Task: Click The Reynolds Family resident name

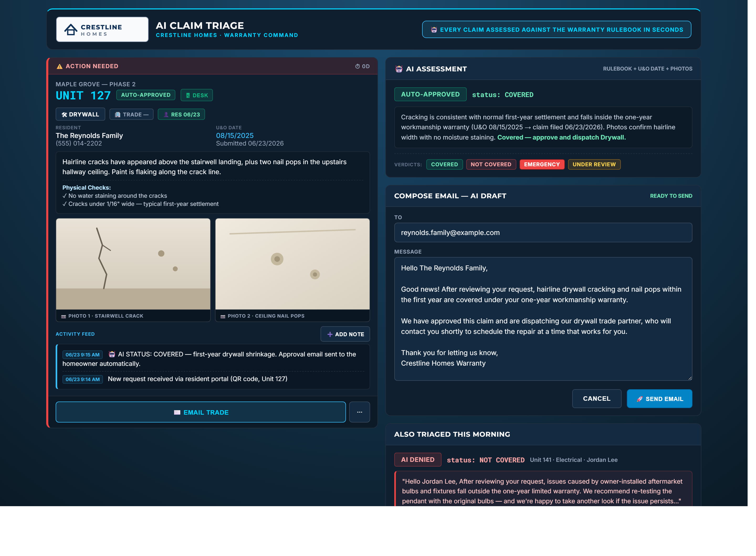Action: tap(89, 135)
